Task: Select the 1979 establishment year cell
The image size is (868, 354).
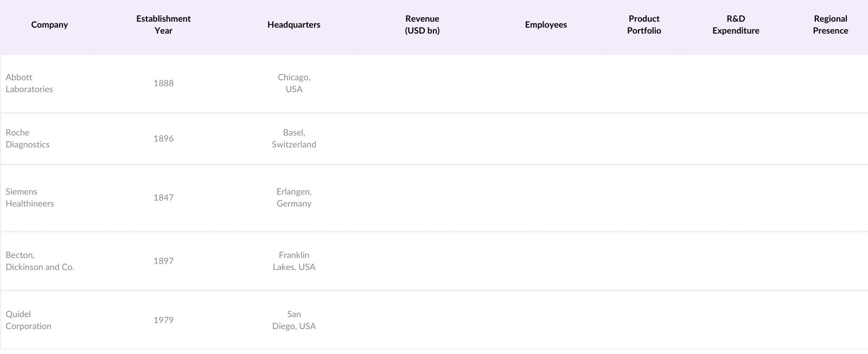Action: (163, 320)
